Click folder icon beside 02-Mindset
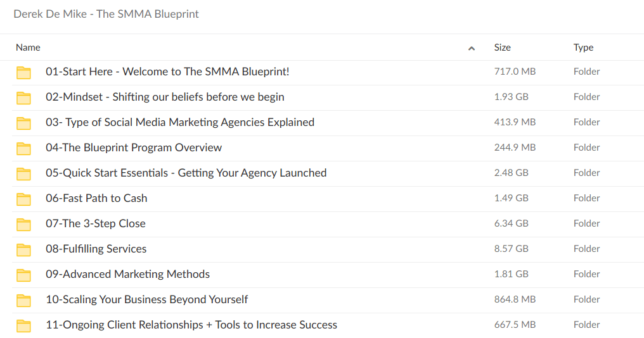 23,97
